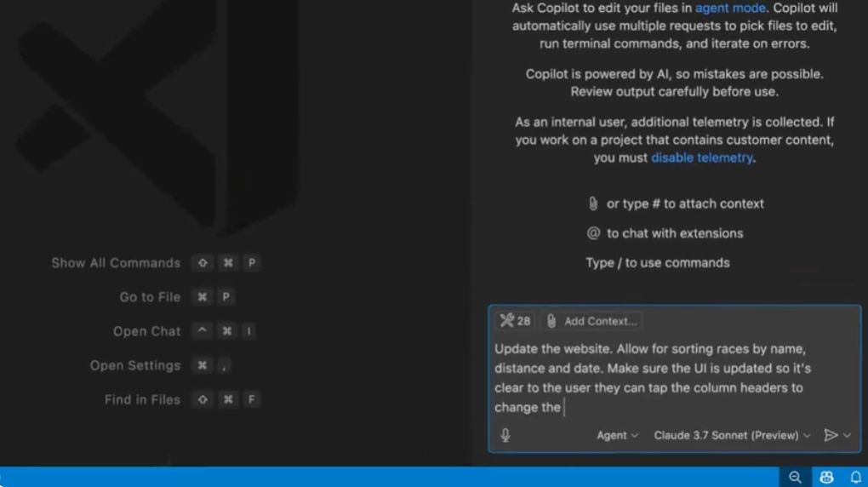Click the Find in Files shortcut label
The image size is (868, 487).
pyautogui.click(x=142, y=399)
